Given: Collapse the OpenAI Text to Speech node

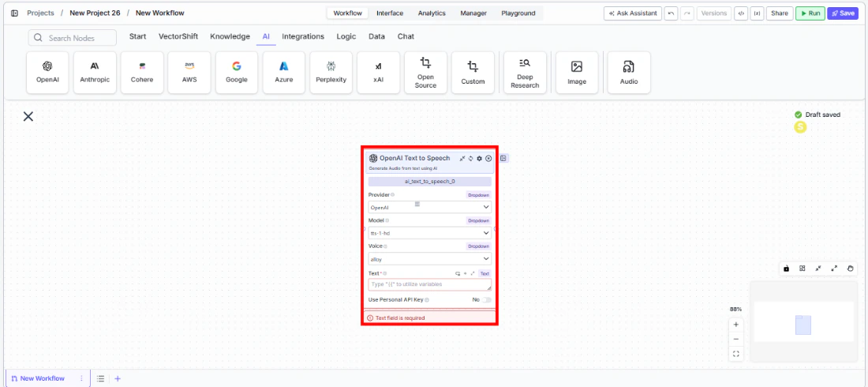Looking at the screenshot, I should point(462,159).
